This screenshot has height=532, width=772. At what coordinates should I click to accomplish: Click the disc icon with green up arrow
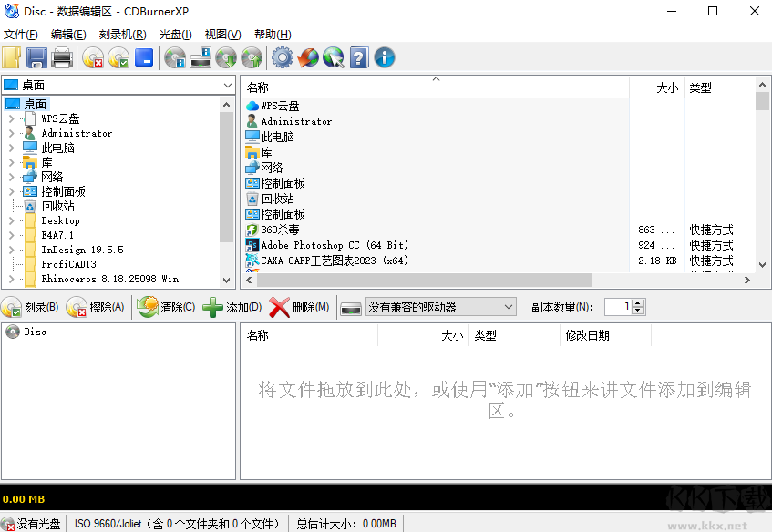[252, 57]
